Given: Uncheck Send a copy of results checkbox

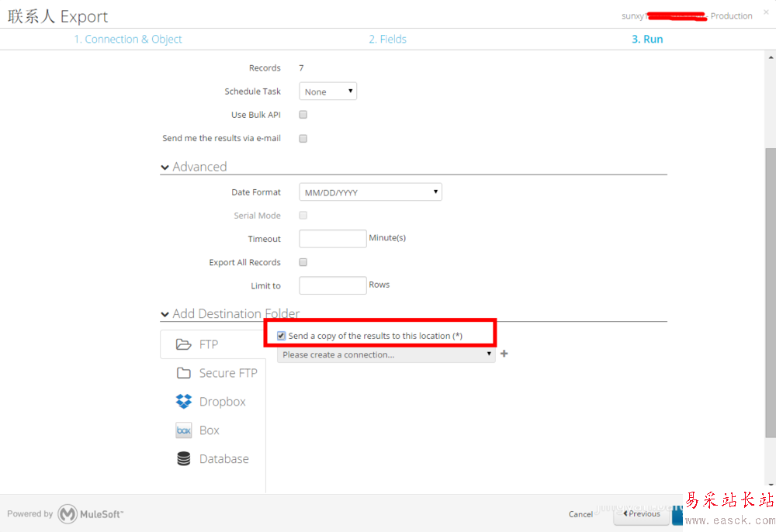Looking at the screenshot, I should click(281, 336).
